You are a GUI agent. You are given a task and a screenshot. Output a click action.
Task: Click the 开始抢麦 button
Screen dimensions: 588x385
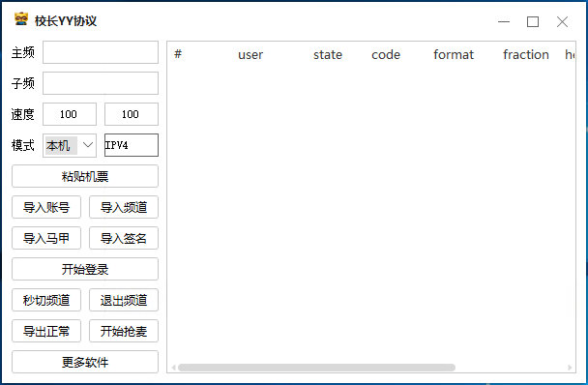tap(124, 331)
